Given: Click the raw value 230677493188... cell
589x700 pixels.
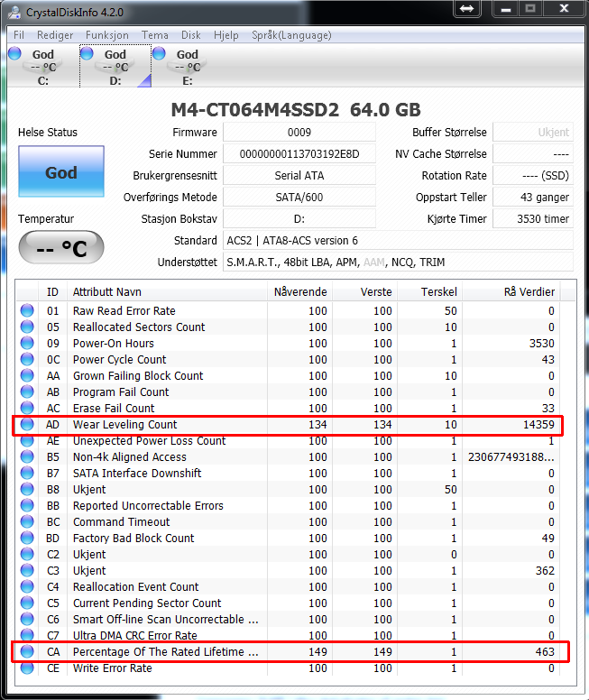Looking at the screenshot, I should point(511,456).
